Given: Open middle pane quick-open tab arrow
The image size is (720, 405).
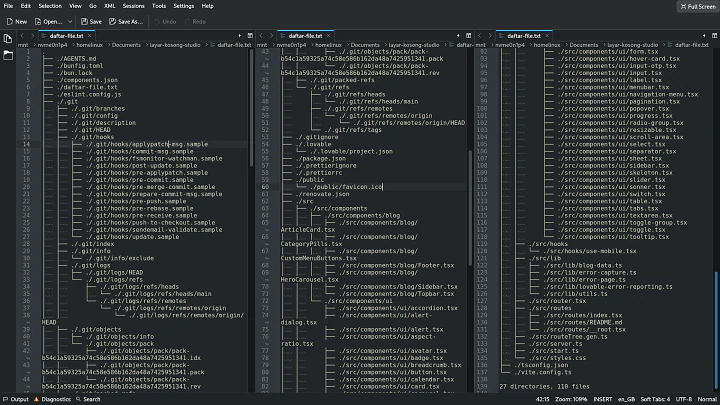Looking at the screenshot, I should [x=458, y=36].
